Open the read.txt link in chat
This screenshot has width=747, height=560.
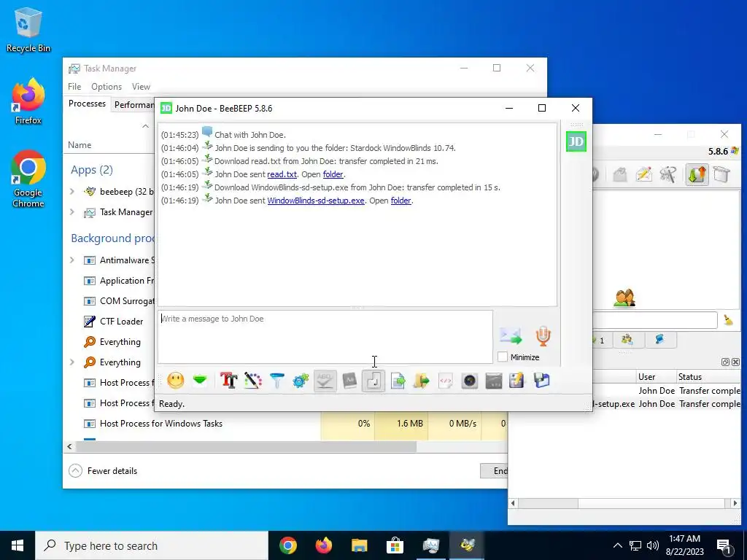tap(282, 174)
